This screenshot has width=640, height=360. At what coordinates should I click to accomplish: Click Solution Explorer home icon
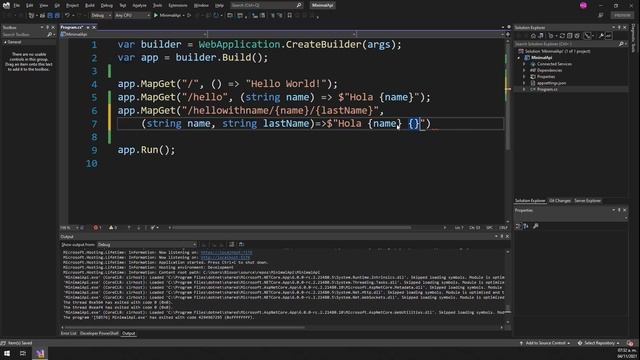tap(533, 36)
